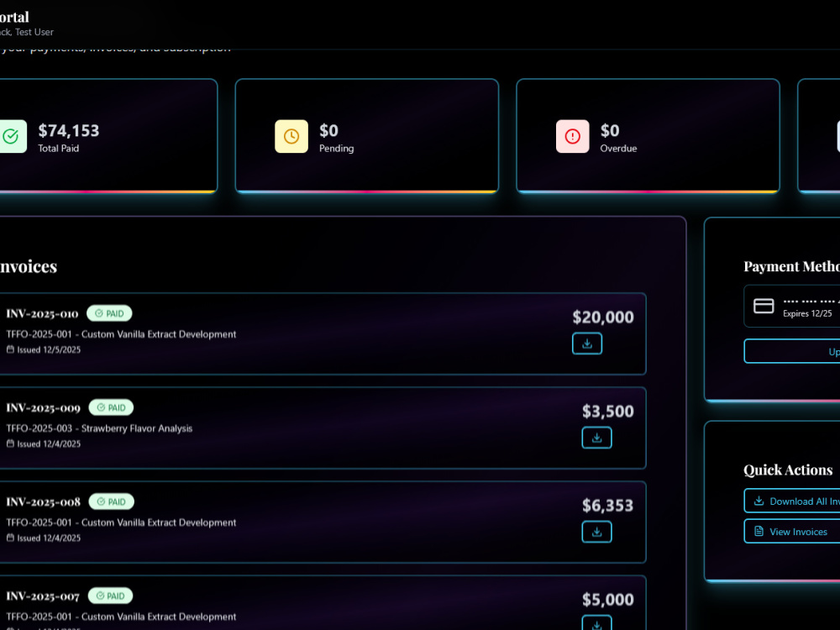Click Issued 12/4/2025 under INV-2025-009
The width and height of the screenshot is (840, 630).
[x=49, y=444]
